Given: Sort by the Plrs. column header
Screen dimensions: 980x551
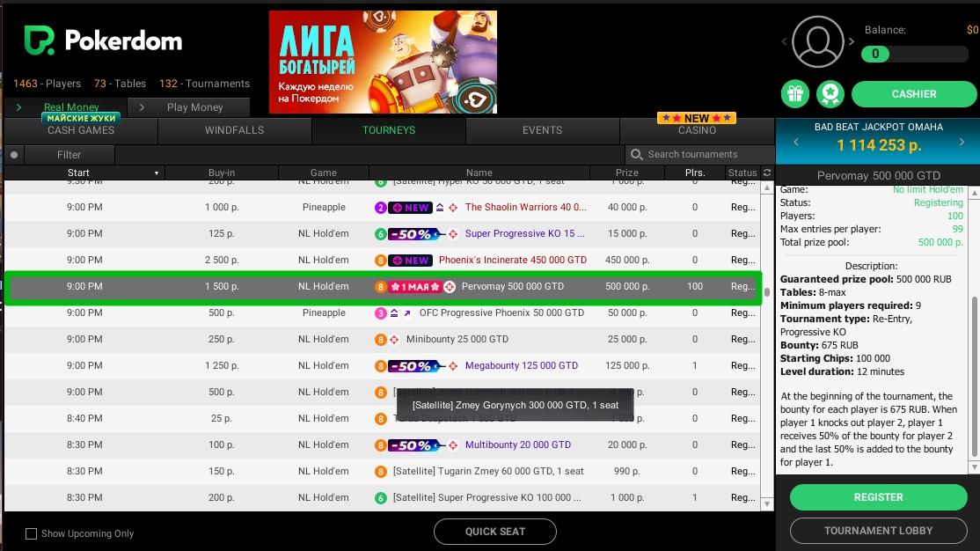Looking at the screenshot, I should click(694, 173).
